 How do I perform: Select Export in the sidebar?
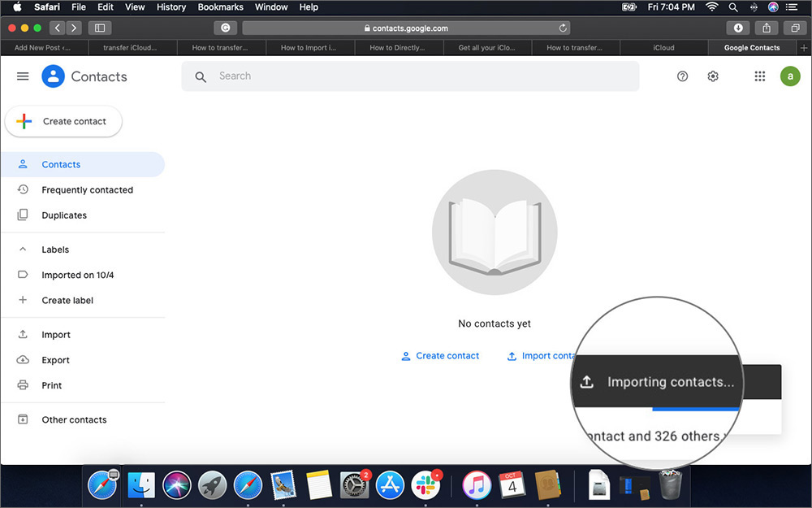point(55,359)
